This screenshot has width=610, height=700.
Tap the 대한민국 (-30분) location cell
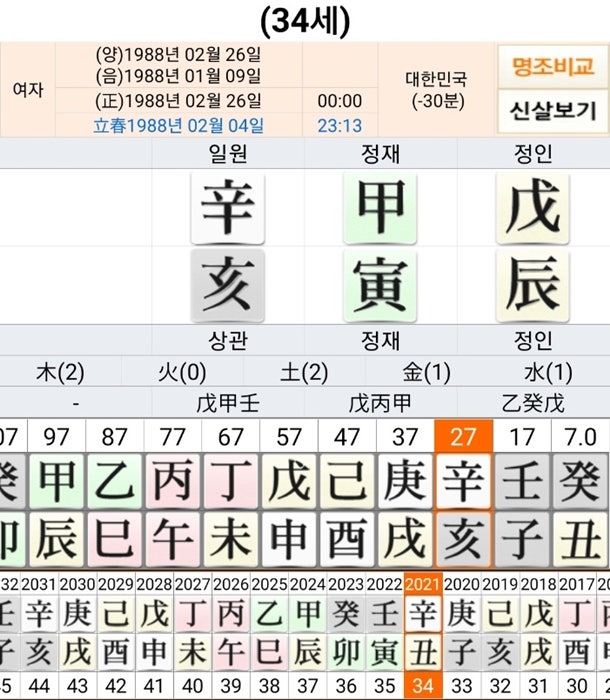[436, 90]
